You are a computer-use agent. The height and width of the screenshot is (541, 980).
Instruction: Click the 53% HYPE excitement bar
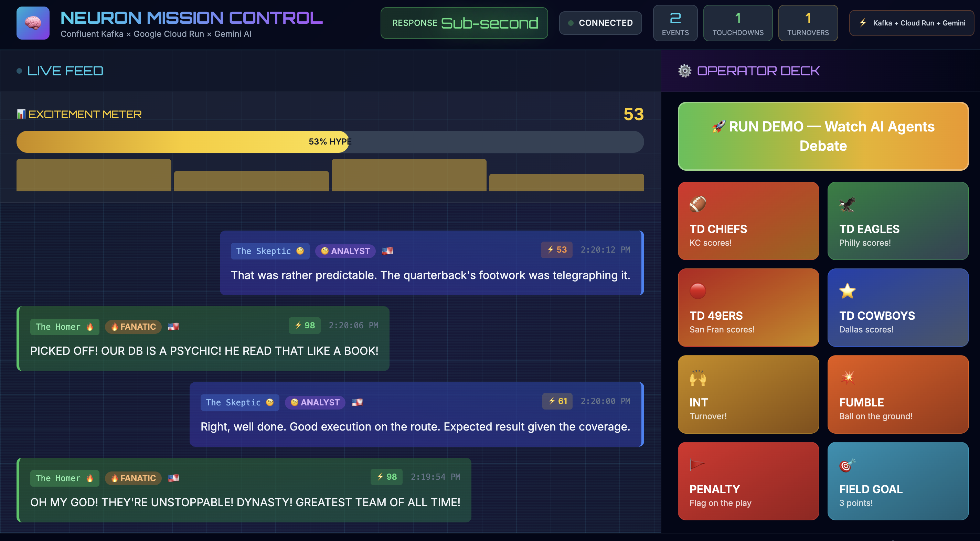coord(330,141)
